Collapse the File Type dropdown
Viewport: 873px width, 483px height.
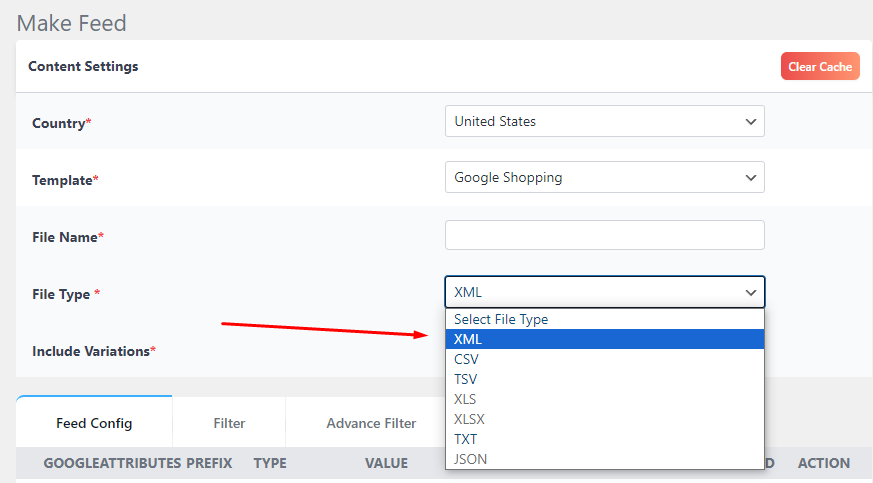604,292
